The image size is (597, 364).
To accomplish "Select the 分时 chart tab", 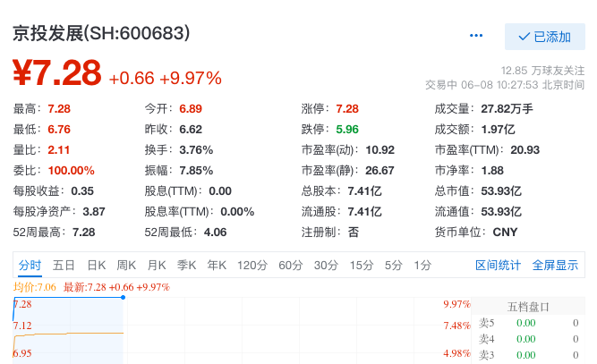I will (30, 265).
